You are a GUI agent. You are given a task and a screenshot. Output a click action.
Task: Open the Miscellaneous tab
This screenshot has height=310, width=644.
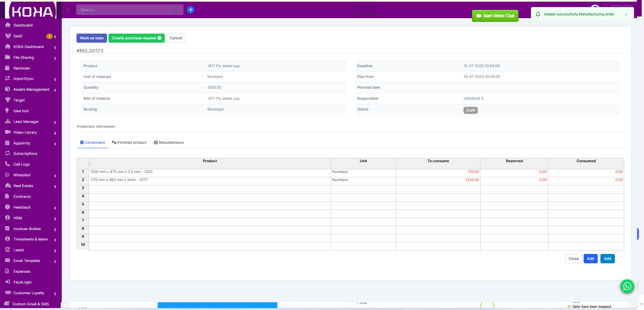pos(168,142)
